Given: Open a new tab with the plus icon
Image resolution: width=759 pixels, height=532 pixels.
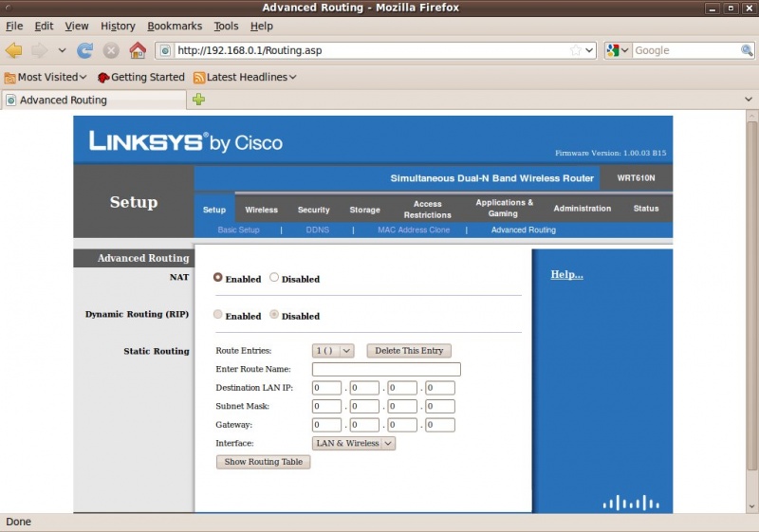Looking at the screenshot, I should point(198,100).
